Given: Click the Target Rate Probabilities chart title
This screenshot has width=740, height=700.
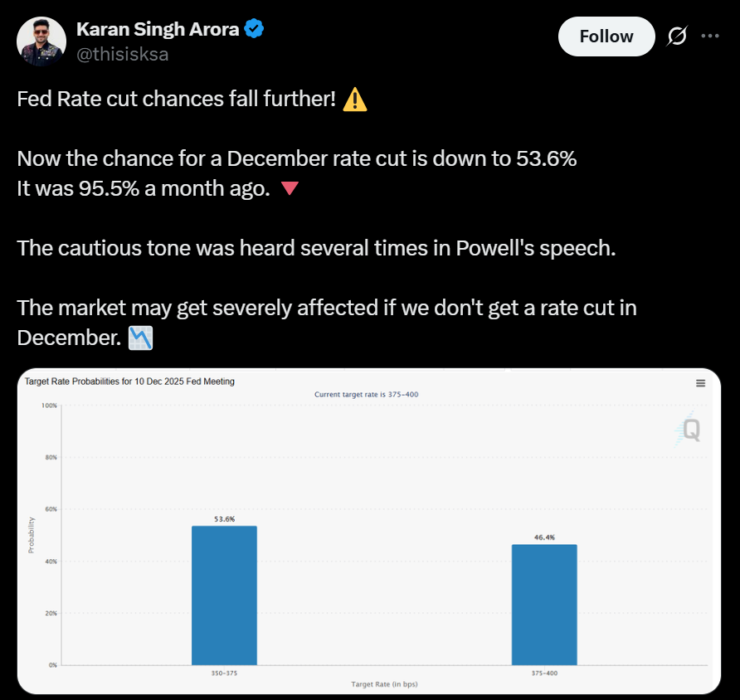Looking at the screenshot, I should coord(129,382).
